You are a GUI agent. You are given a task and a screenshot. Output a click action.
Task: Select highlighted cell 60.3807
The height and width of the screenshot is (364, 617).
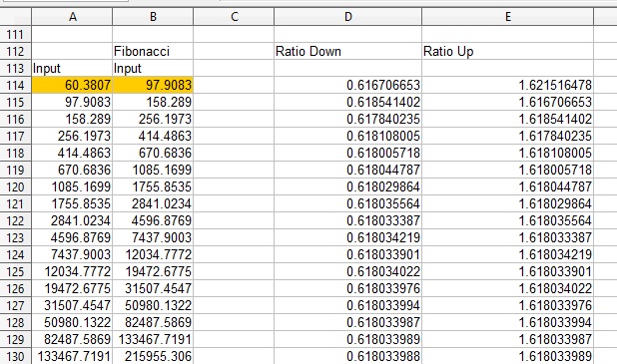(x=72, y=85)
